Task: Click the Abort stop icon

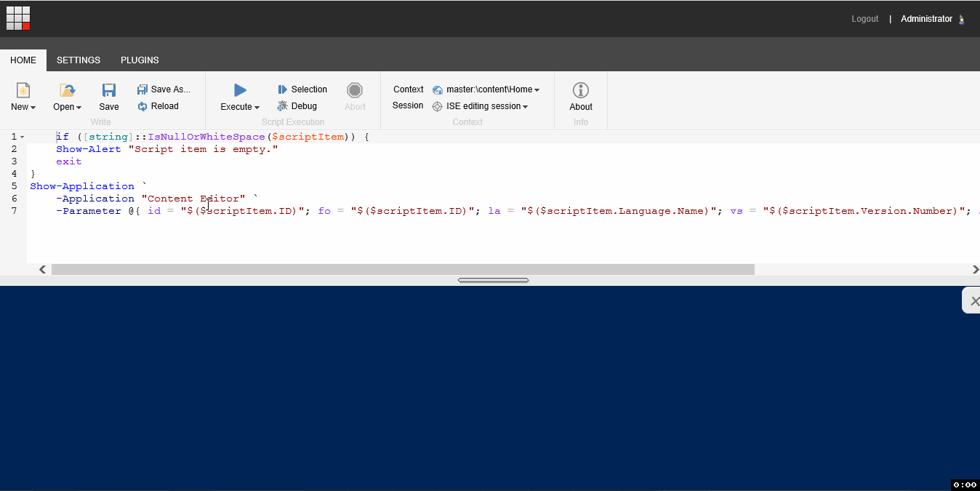Action: [355, 89]
